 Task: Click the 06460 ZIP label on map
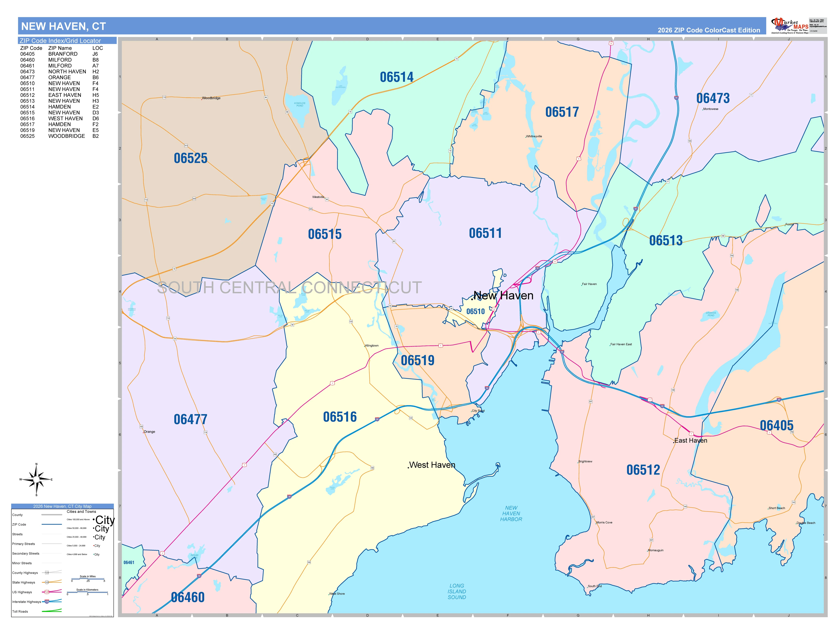pyautogui.click(x=188, y=597)
